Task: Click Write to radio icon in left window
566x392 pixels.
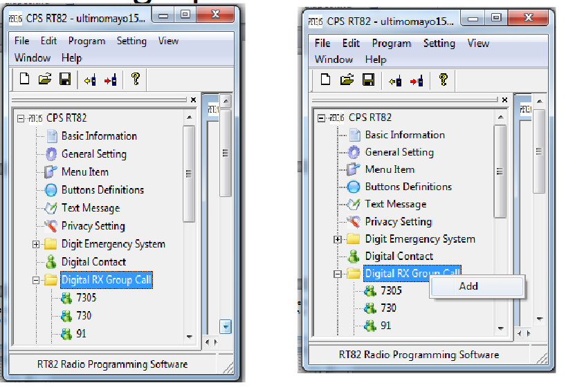Action: [x=111, y=80]
